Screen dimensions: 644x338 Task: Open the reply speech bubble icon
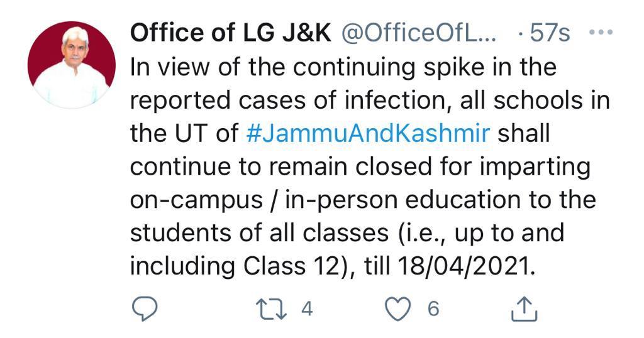pos(145,308)
